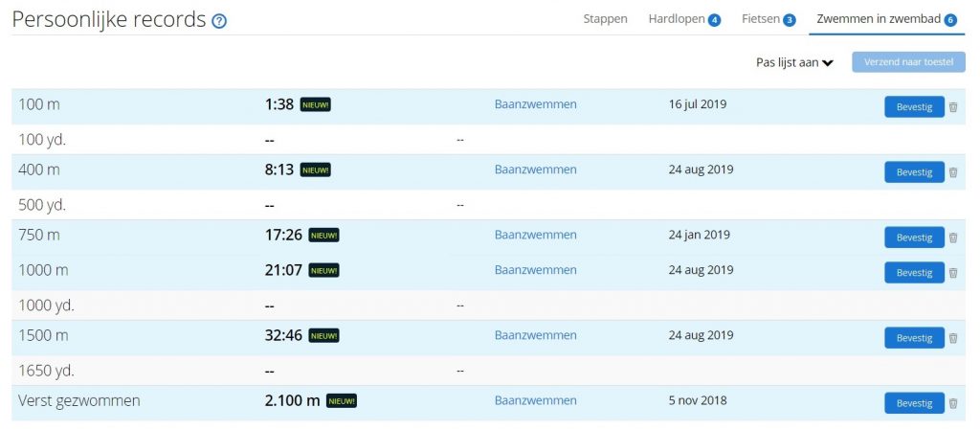The image size is (980, 430).
Task: Delete the 1500 m record with trash icon
Action: point(953,338)
